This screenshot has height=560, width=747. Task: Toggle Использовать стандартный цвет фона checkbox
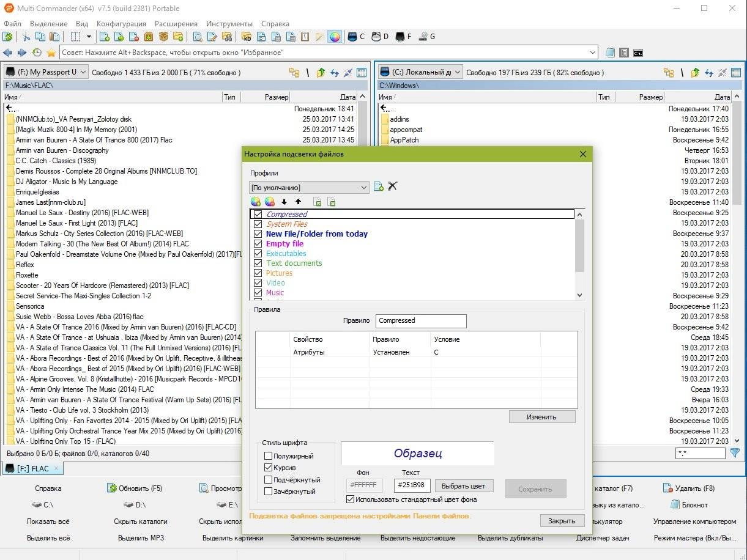point(350,499)
